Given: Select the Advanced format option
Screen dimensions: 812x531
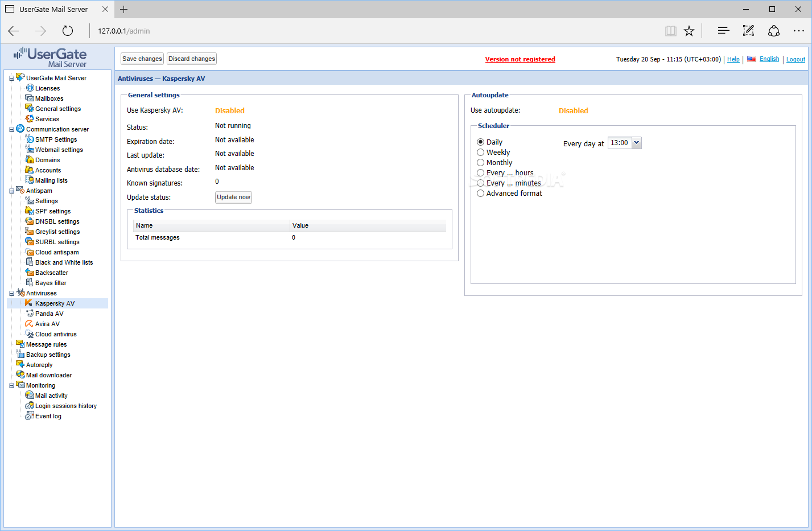Looking at the screenshot, I should [481, 194].
